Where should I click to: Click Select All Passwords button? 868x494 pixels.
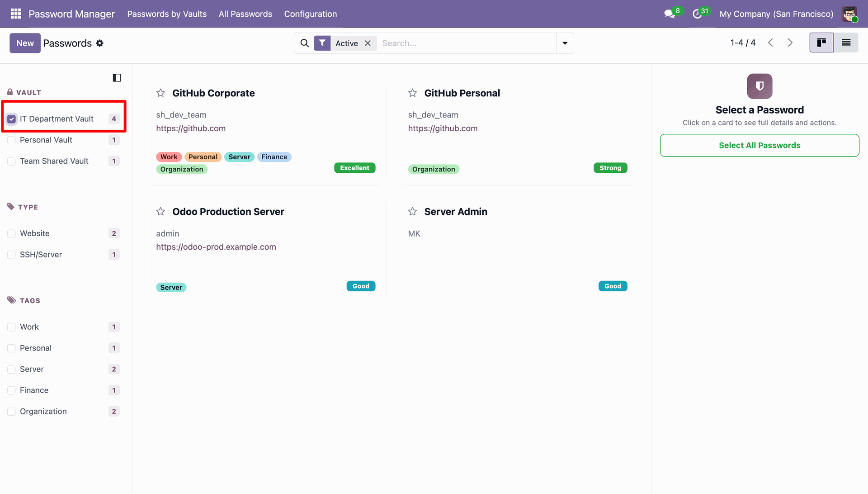pos(759,145)
